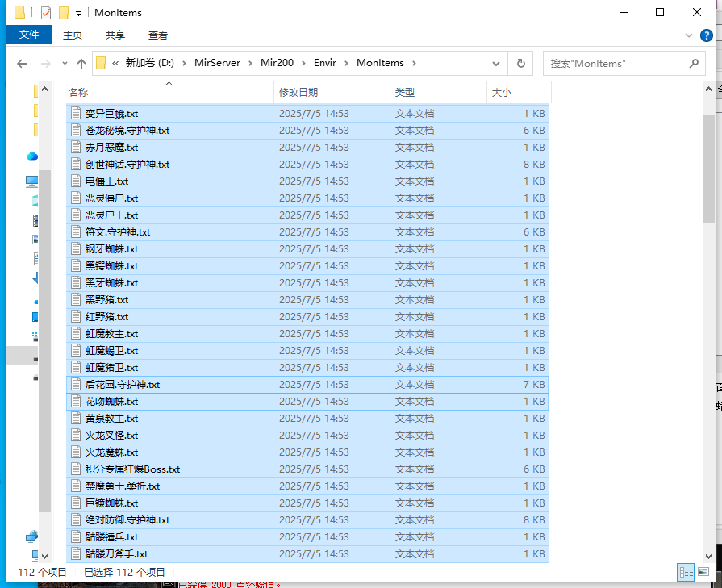The image size is (722, 588).
Task: Switch to the 查看 ribbon tab
Action: 158,35
